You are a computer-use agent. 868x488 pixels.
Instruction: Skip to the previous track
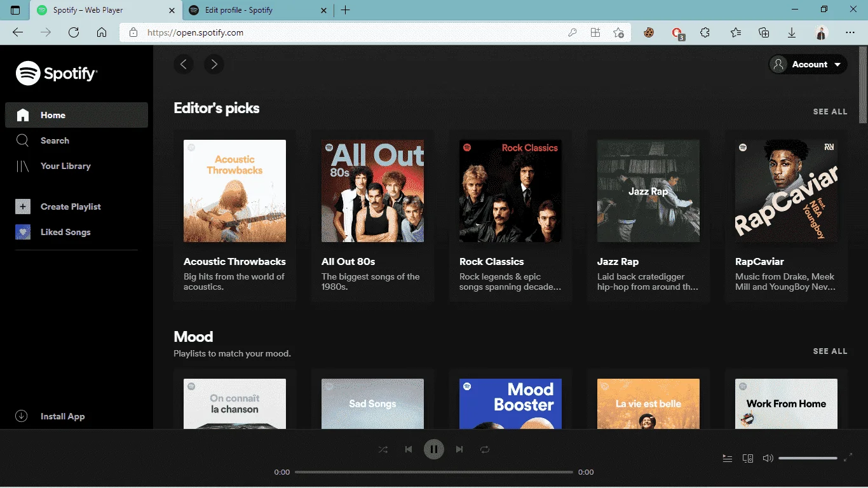pos(409,449)
